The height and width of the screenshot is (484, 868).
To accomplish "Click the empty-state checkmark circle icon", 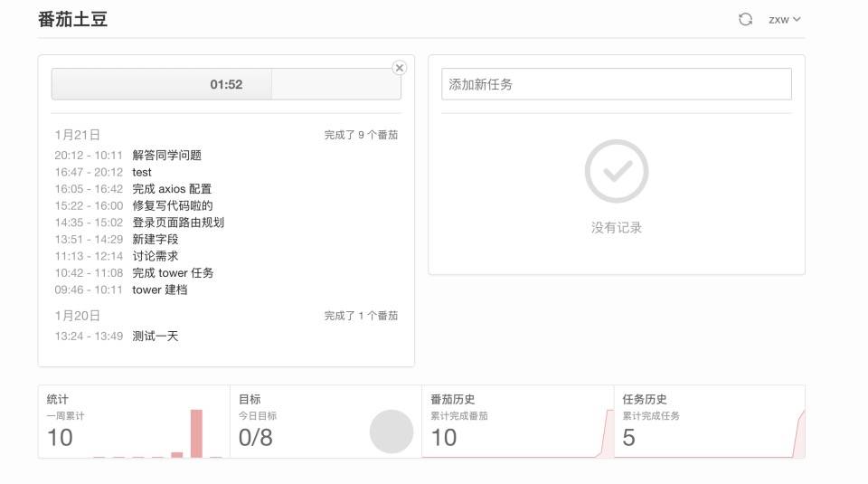I will point(616,171).
